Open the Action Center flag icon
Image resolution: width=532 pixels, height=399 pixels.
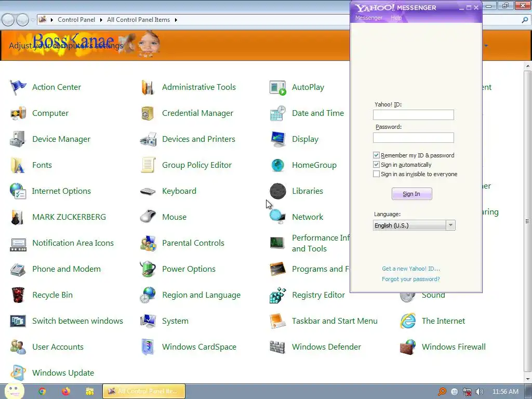[18, 87]
